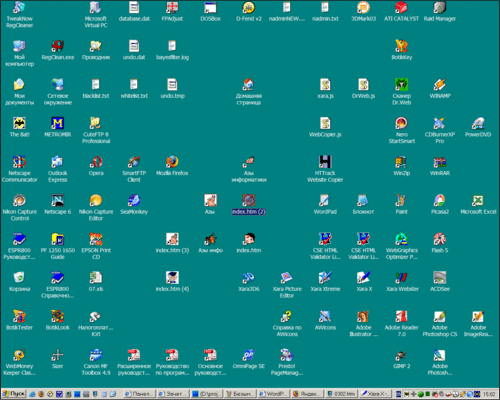Image resolution: width=500 pixels, height=400 pixels.
Task: Open Xara Picture Editor icon
Action: pyautogui.click(x=287, y=277)
